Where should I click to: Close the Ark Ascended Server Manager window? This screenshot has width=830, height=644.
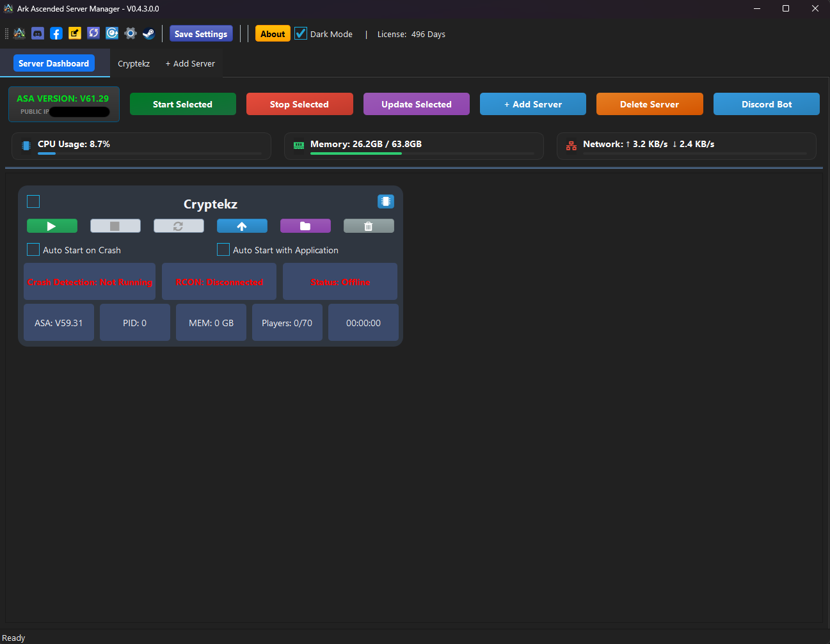(815, 8)
